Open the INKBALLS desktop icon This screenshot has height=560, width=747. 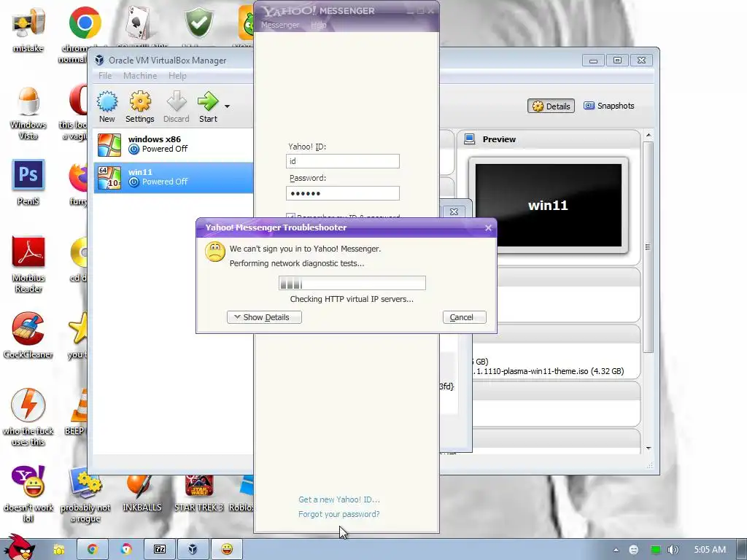point(139,485)
